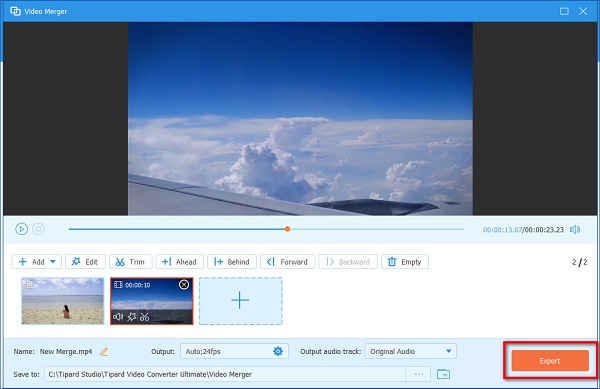Trim the selected clip
This screenshot has width=600, height=389.
(130, 262)
